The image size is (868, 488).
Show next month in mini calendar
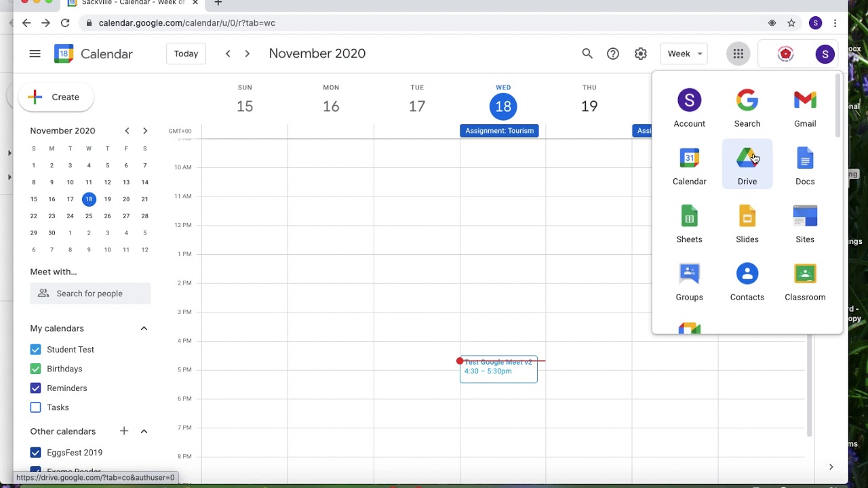point(145,131)
